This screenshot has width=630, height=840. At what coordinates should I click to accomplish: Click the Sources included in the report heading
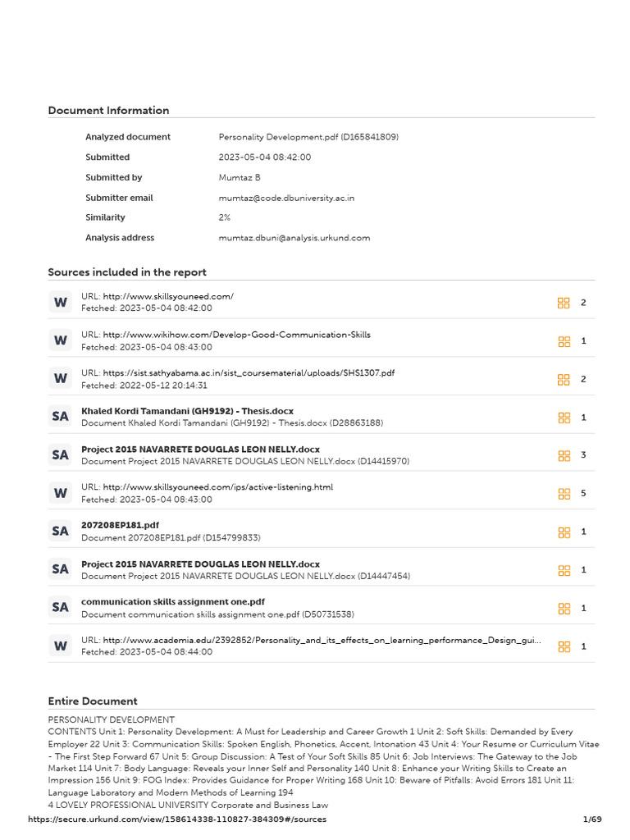(127, 272)
